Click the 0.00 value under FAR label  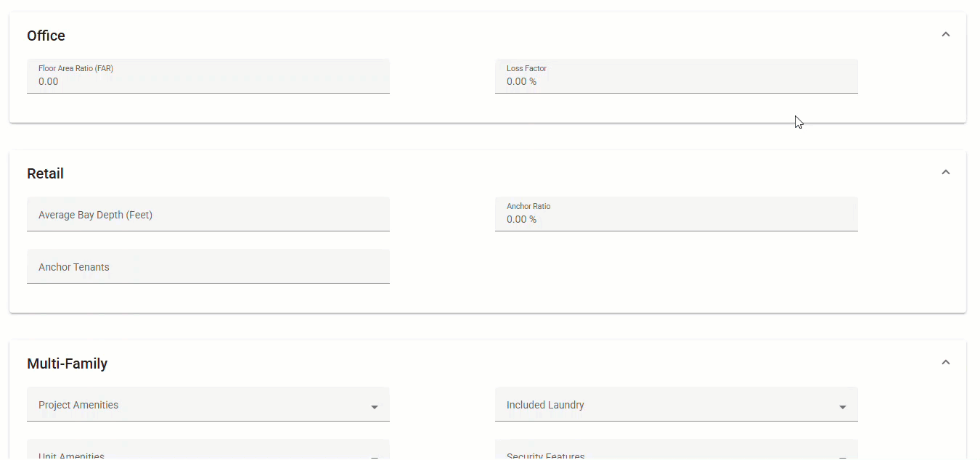(49, 81)
